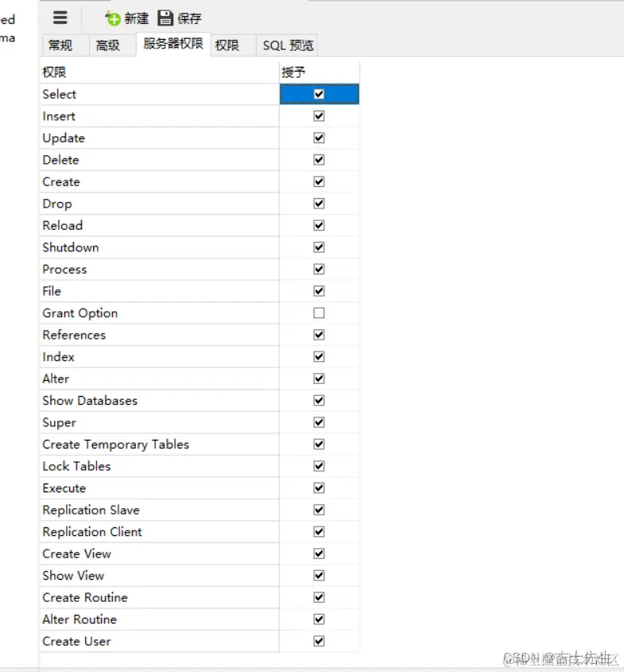Image resolution: width=624 pixels, height=672 pixels.
Task: Toggle the Delete privilege checkbox
Action: click(319, 159)
